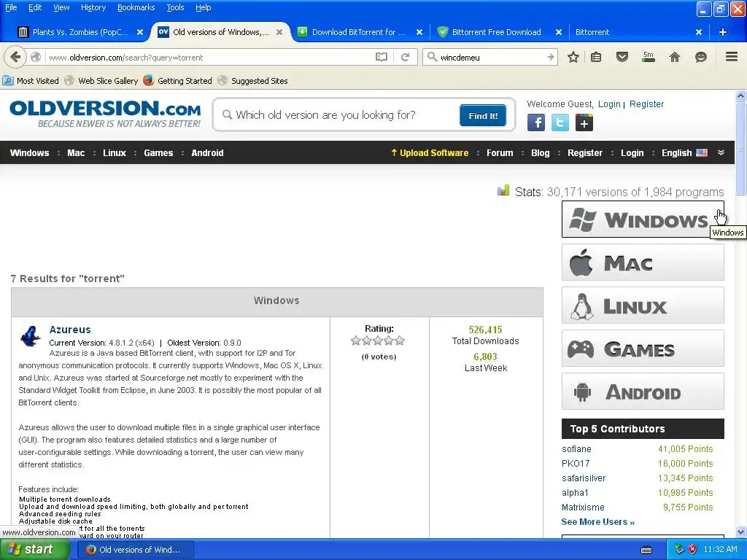Image resolution: width=747 pixels, height=560 pixels.
Task: Click the Upload Software link
Action: point(430,153)
